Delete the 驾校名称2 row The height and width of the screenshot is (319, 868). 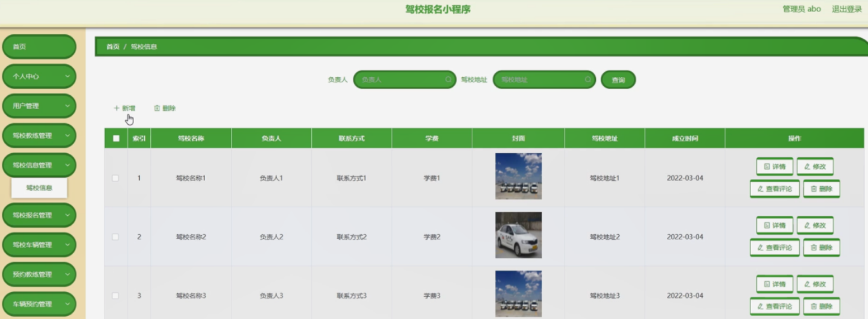822,247
